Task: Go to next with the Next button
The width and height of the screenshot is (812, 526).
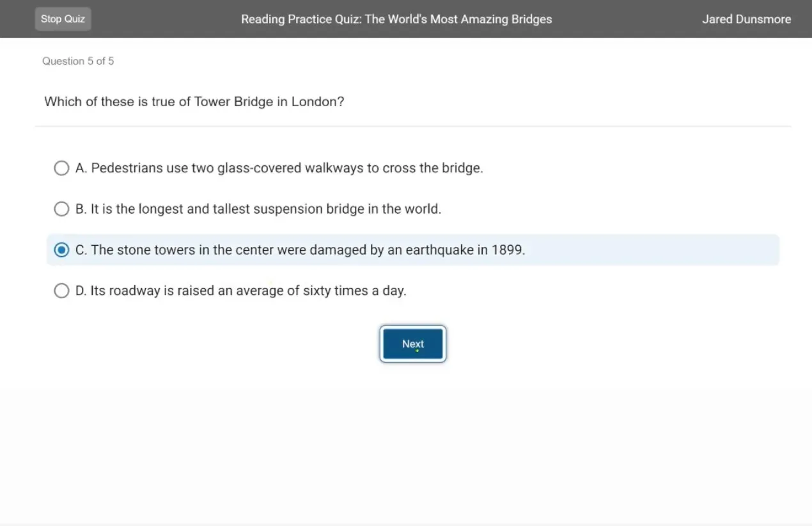Action: point(413,344)
